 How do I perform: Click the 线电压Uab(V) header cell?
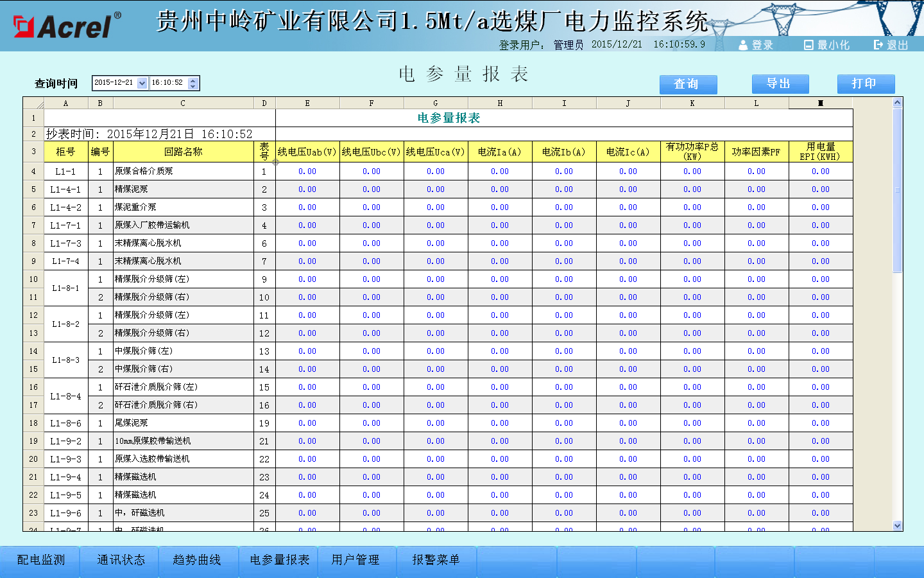(307, 152)
